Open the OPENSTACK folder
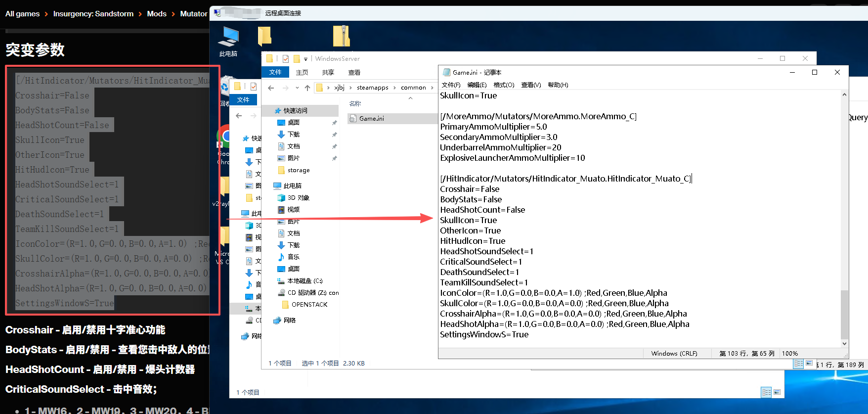Screen dimensions: 868x414 click(309, 305)
